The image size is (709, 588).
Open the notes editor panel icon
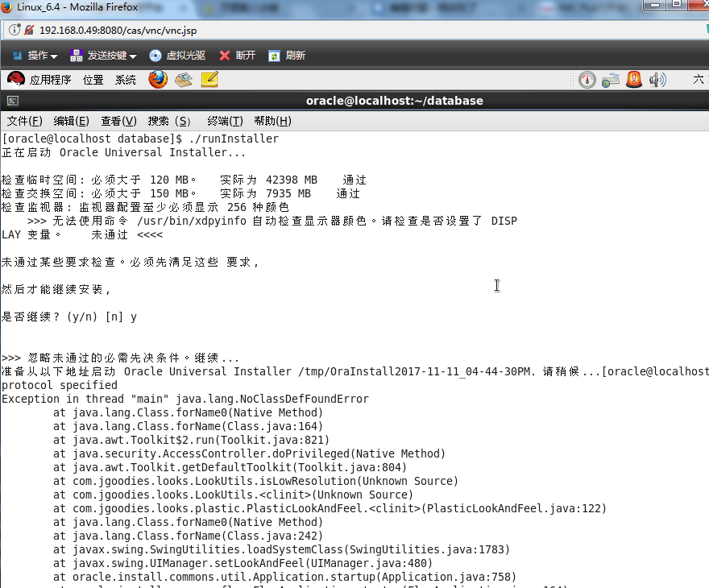pyautogui.click(x=209, y=80)
